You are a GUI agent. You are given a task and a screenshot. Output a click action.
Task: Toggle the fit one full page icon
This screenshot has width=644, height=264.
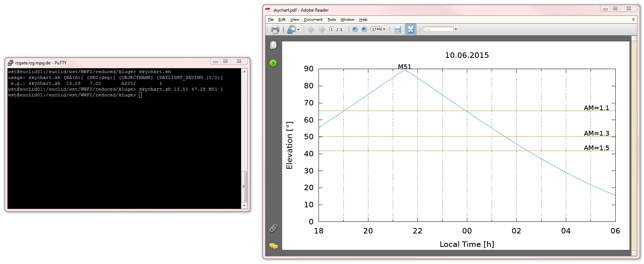point(411,29)
